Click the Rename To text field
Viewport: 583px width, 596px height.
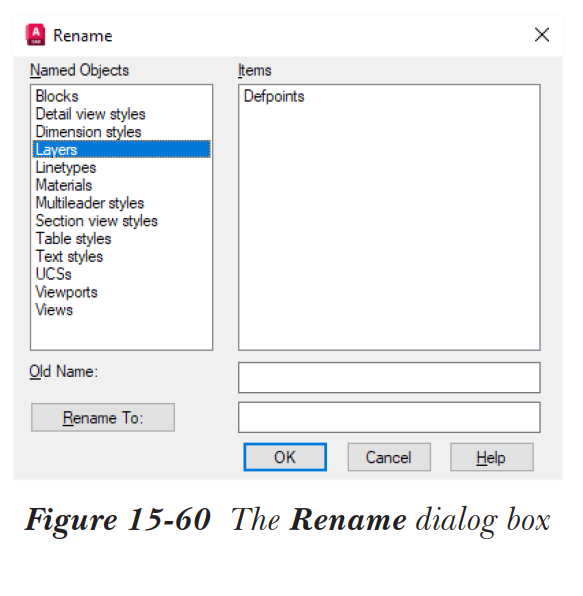389,417
